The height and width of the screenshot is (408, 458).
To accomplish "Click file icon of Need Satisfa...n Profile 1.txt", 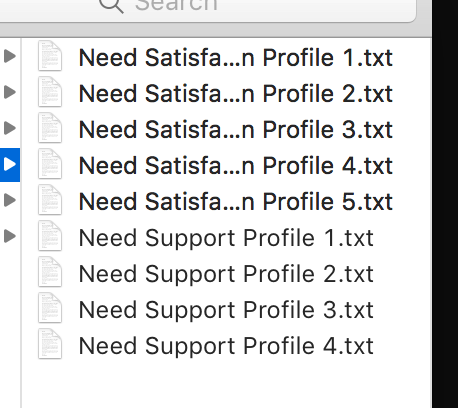I will pos(50,56).
